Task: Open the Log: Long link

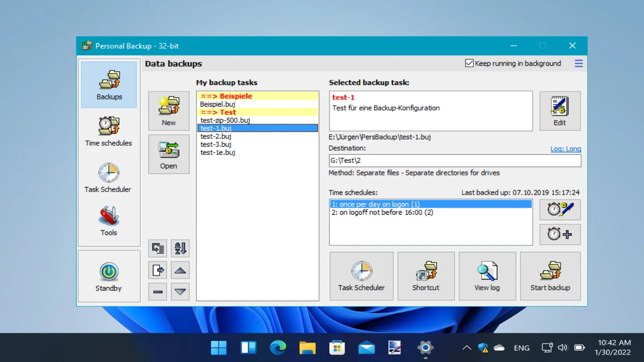Action: coord(566,149)
